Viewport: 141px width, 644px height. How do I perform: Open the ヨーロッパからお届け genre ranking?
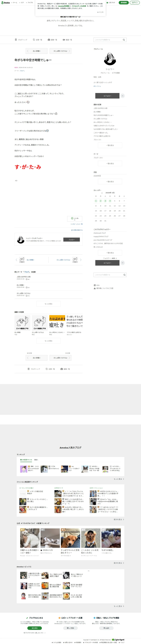(x=26, y=488)
